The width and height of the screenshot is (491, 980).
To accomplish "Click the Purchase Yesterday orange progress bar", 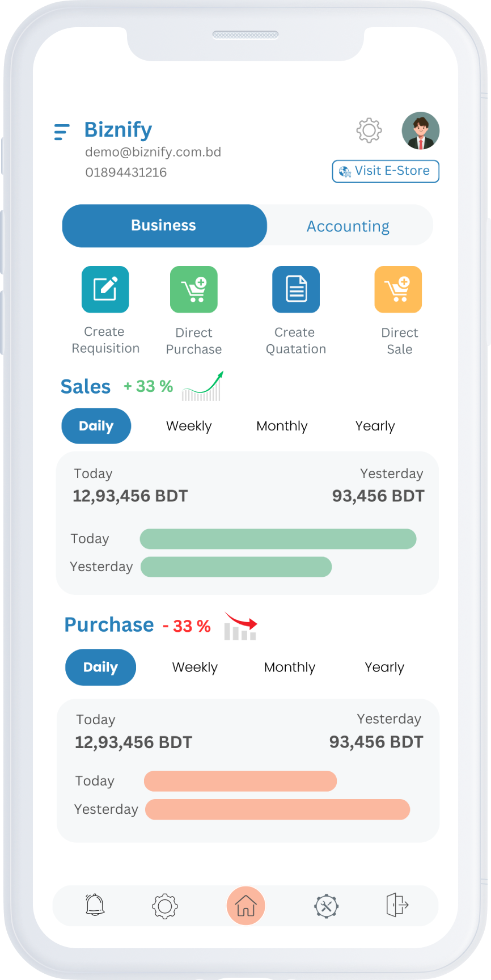I will click(x=277, y=809).
